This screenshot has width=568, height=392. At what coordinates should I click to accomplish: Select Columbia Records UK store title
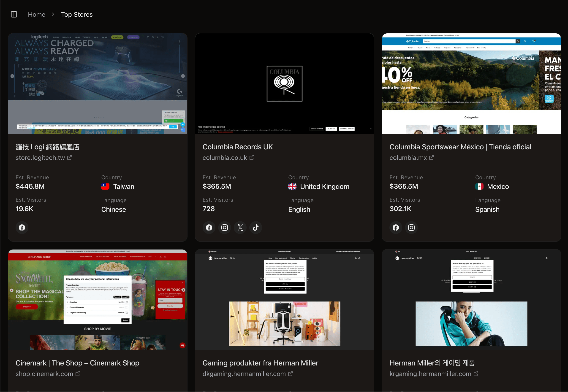238,147
